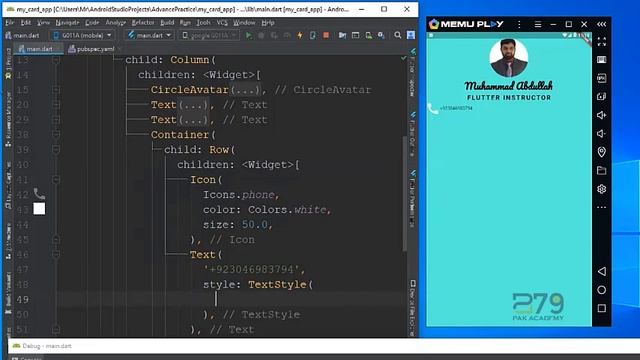Open MEmu shared folder icon
The height and width of the screenshot is (360, 640).
(602, 171)
